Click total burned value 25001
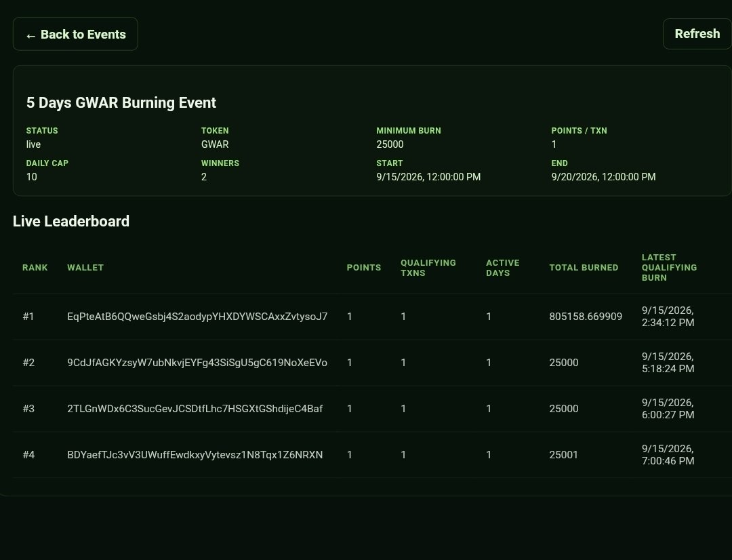732x560 pixels. (563, 455)
